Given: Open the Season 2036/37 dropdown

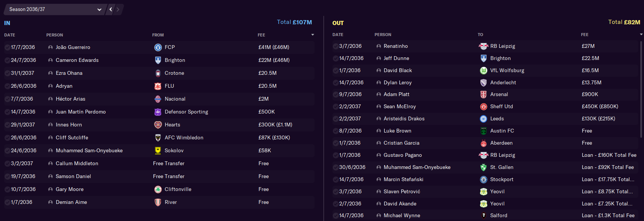Looking at the screenshot, I should tap(55, 9).
